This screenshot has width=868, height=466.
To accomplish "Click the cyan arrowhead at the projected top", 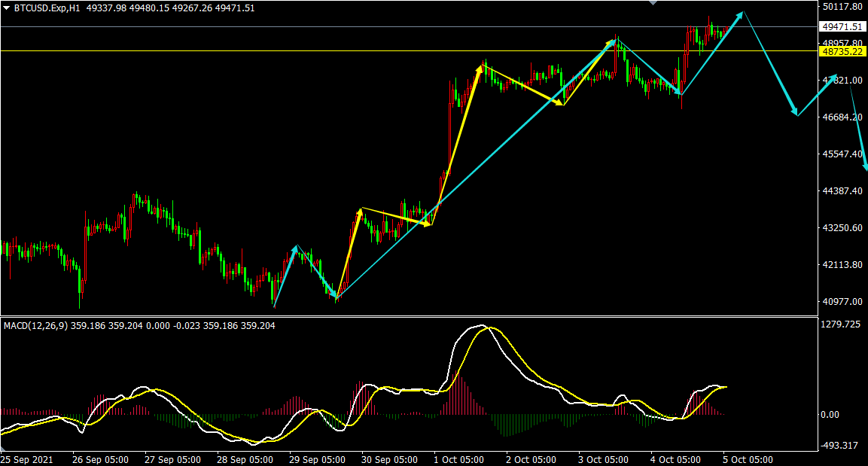I will 742,14.
